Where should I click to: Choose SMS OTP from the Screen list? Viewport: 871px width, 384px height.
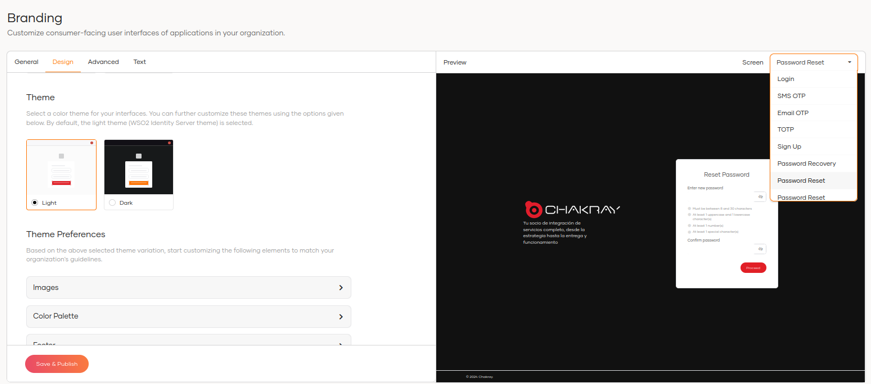click(813, 96)
